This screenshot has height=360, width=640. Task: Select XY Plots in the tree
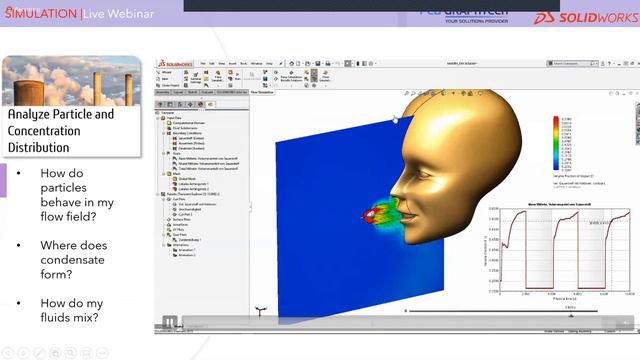176,230
